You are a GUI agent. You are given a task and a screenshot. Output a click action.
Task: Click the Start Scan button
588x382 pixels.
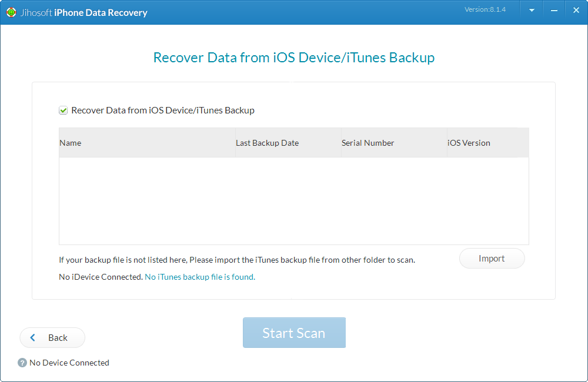(x=294, y=333)
